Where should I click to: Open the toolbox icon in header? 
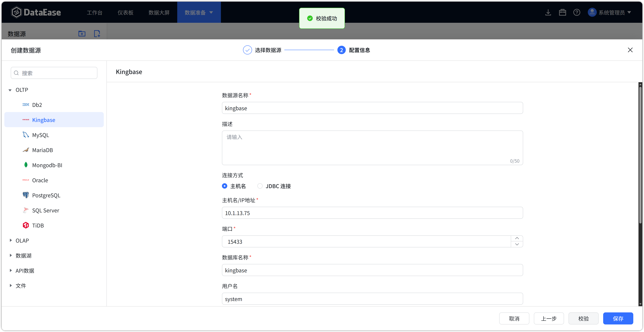pos(562,12)
